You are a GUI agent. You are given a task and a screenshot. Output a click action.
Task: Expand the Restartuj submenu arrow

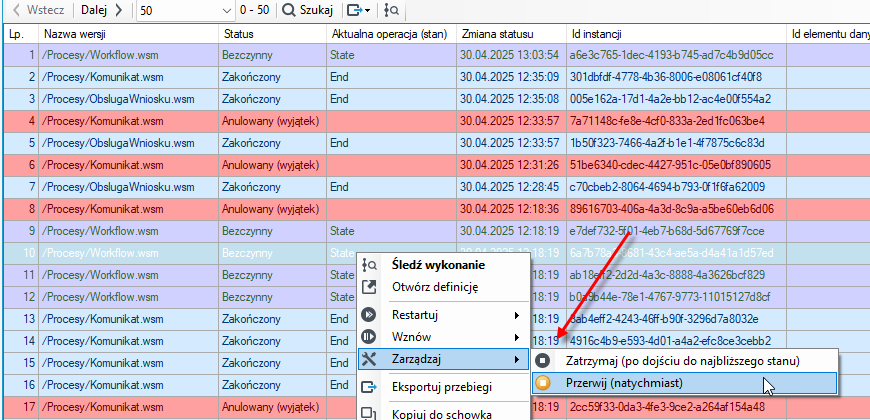[517, 315]
